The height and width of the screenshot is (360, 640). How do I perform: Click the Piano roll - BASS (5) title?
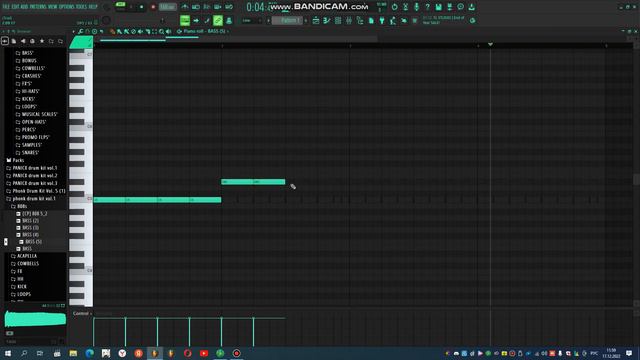204,31
